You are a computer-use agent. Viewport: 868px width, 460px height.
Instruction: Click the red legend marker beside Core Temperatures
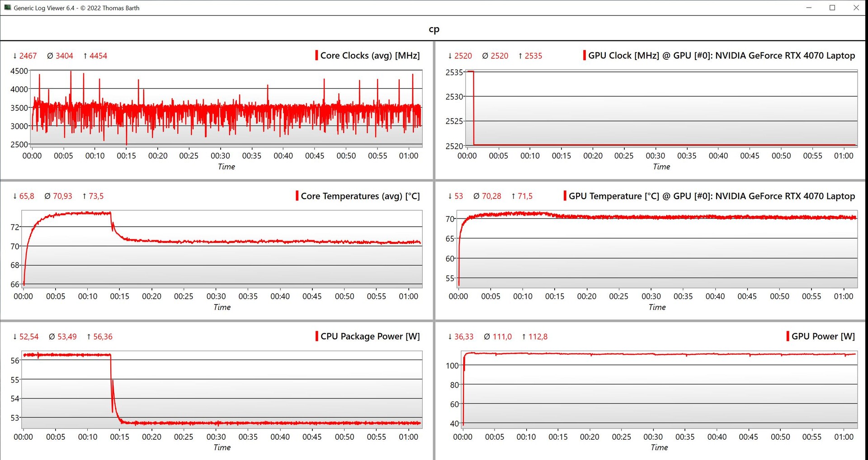tap(297, 196)
